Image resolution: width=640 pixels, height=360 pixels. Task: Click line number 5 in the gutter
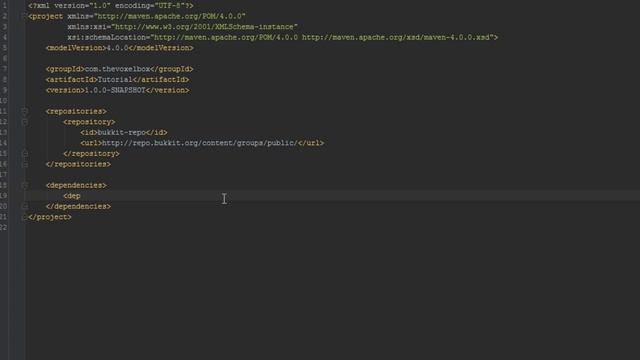coord(4,48)
